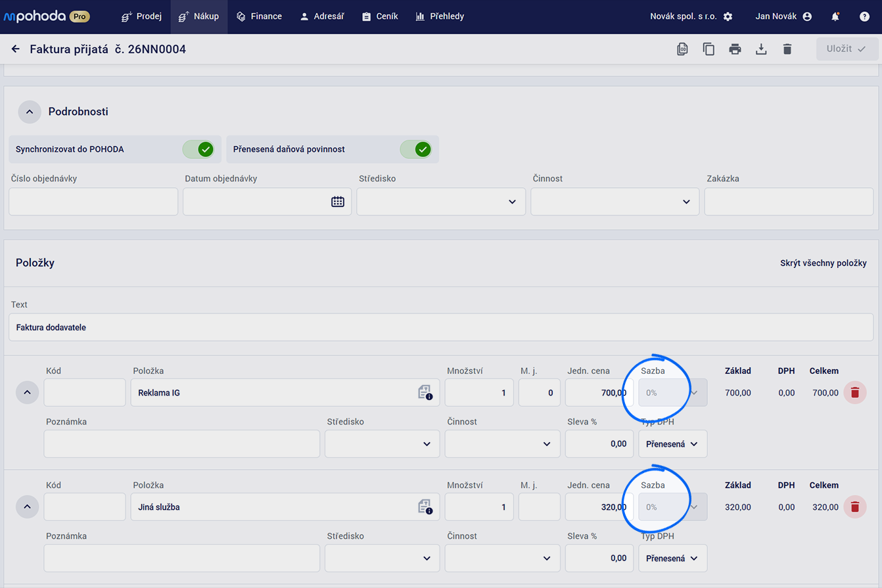Open the Finance menu

coord(259,16)
